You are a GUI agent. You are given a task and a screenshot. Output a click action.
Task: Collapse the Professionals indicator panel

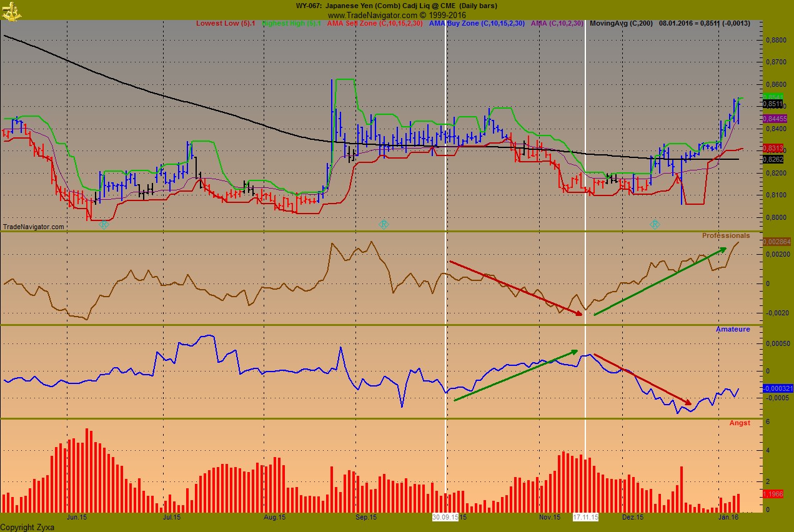pos(727,235)
